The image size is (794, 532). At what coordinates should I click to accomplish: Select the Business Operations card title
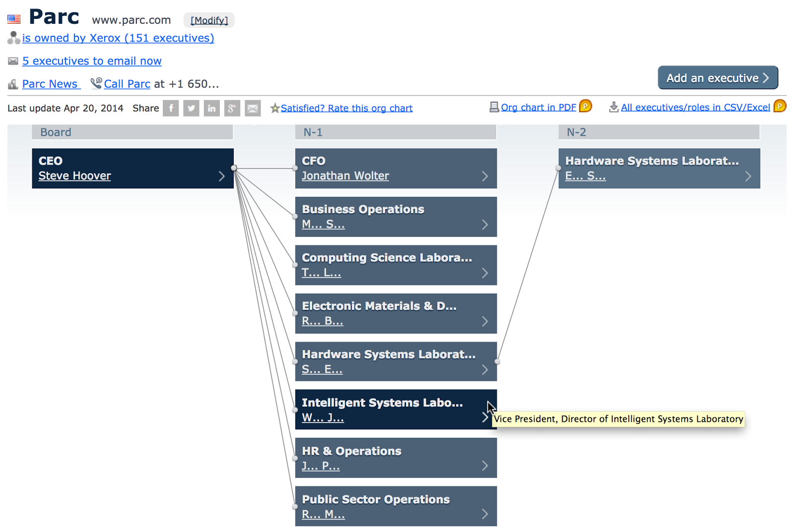[363, 209]
